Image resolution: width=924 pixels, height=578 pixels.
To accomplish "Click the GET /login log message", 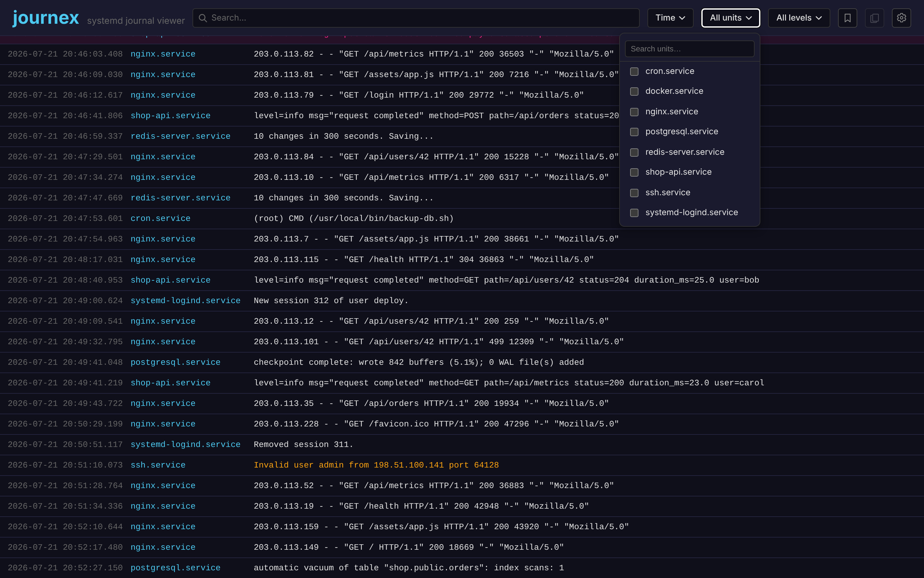I will click(418, 95).
